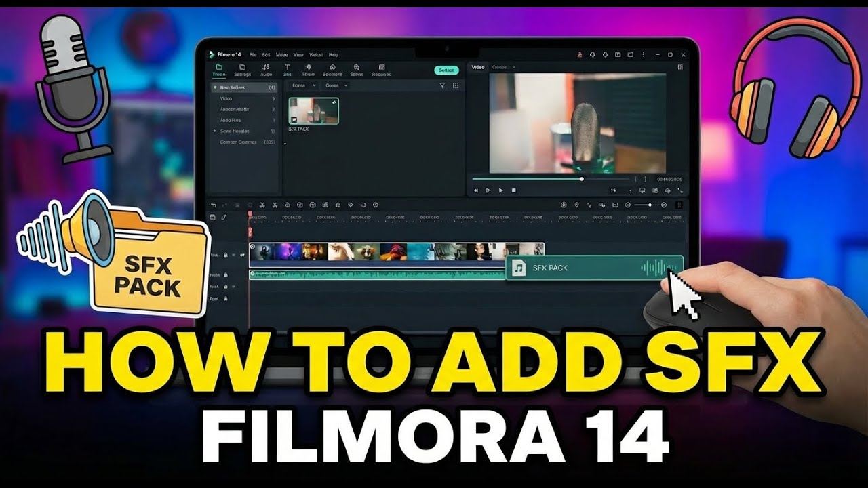The image size is (868, 488).
Task: Click the marker pin icon in timeline toolbar
Action: (x=576, y=205)
